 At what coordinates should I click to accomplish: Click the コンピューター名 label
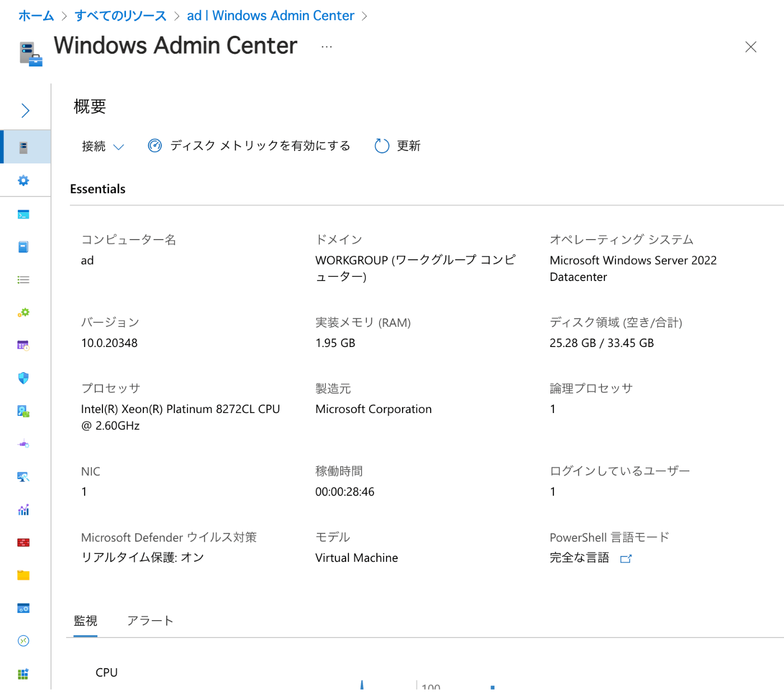129,240
